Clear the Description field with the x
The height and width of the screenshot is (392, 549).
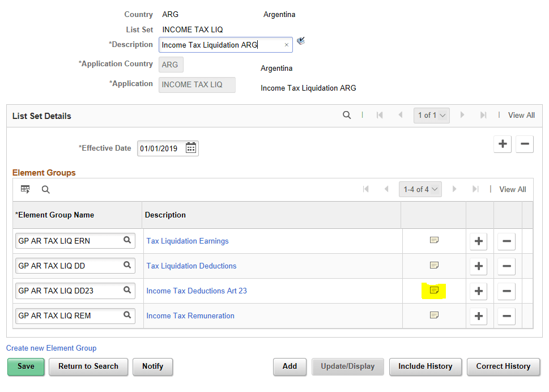tap(287, 45)
